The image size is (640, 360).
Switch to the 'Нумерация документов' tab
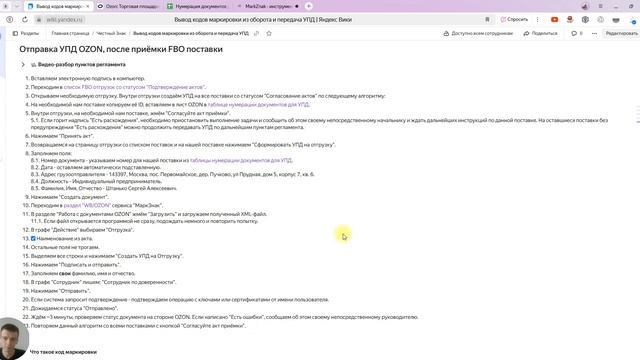(x=197, y=7)
